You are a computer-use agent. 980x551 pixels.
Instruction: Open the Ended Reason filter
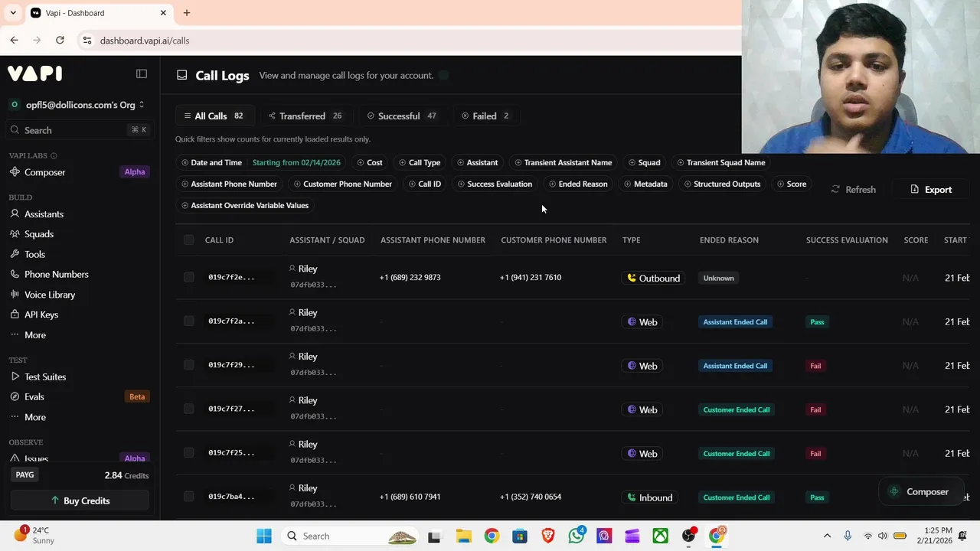(578, 184)
